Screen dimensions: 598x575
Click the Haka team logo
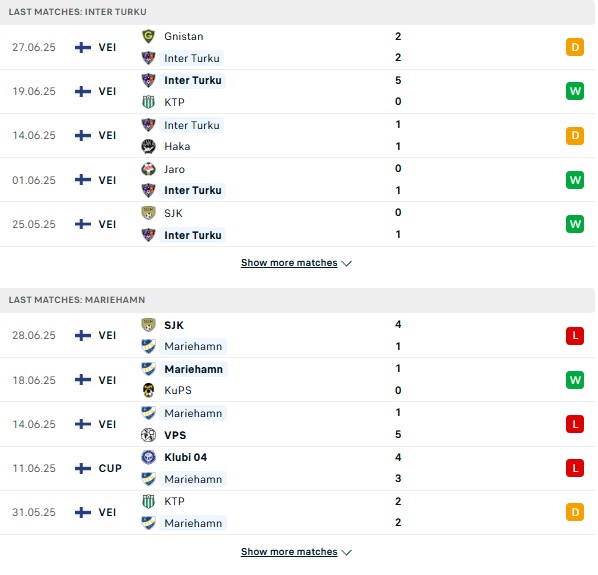(148, 146)
